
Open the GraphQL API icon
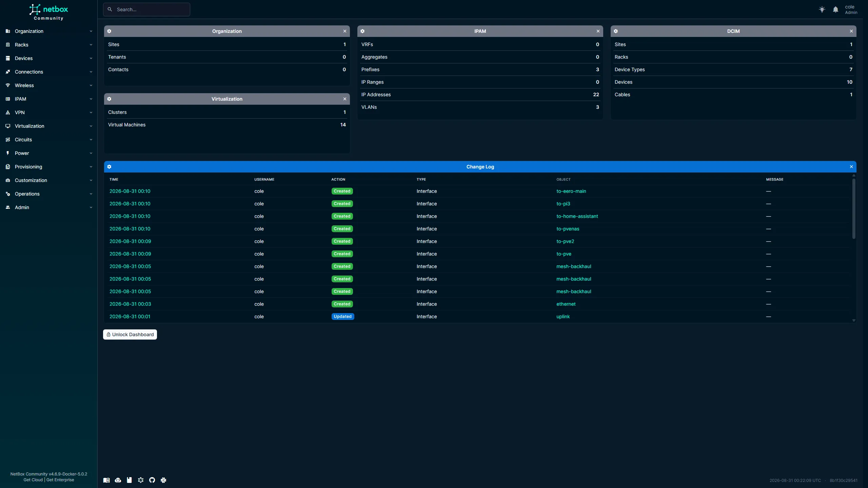click(141, 480)
